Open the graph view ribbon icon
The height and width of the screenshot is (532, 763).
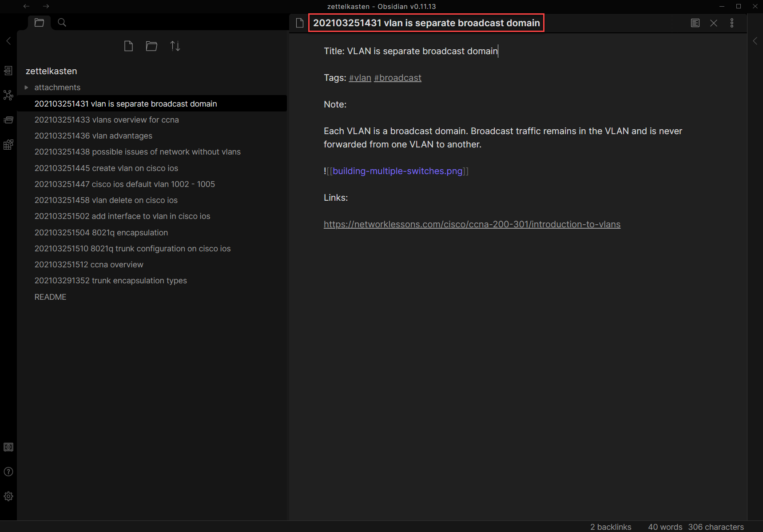click(x=8, y=95)
